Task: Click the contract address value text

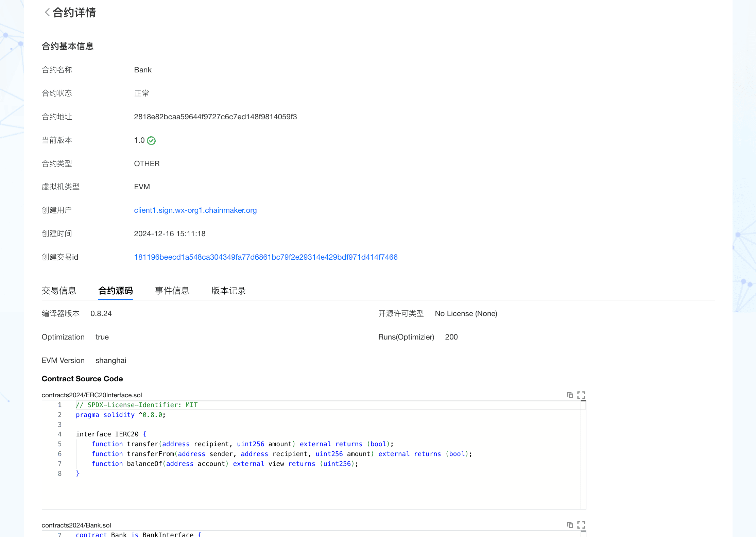Action: point(215,117)
